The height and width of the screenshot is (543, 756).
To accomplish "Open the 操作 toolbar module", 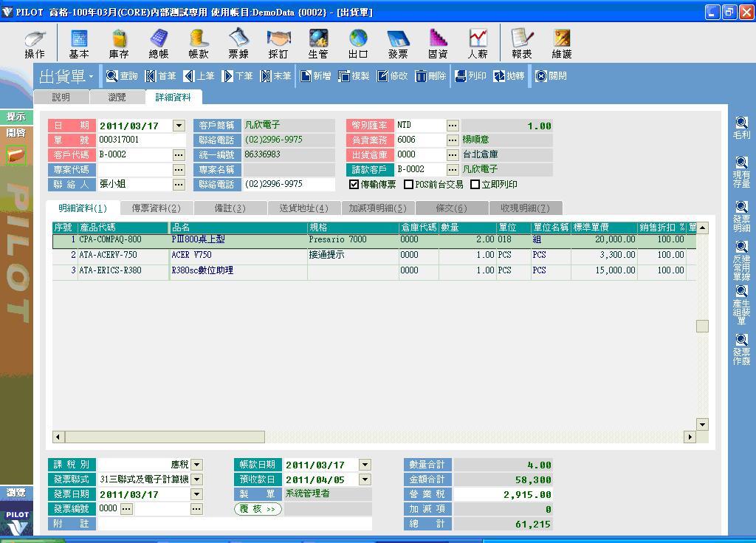I will [35, 44].
